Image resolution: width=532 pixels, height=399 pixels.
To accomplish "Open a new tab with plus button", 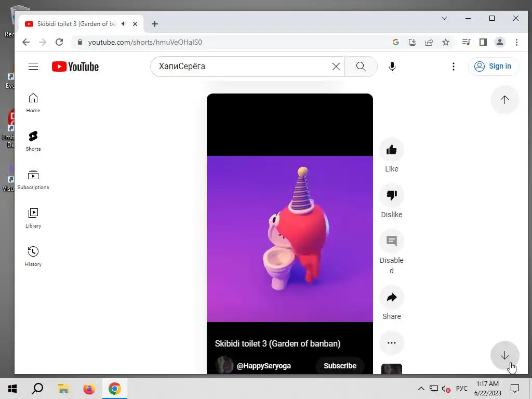I will tap(155, 24).
